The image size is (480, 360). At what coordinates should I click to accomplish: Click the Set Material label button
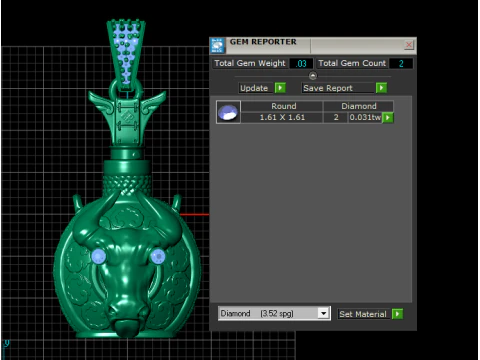click(363, 314)
